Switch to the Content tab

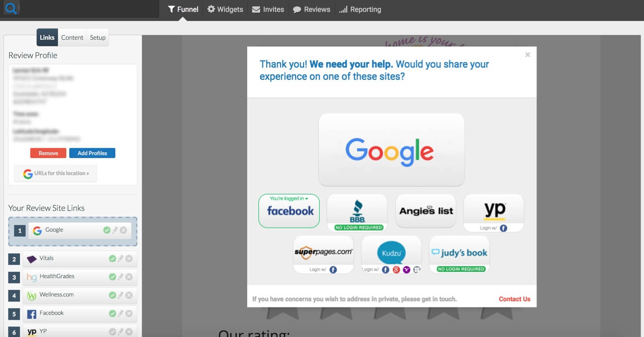(x=72, y=38)
